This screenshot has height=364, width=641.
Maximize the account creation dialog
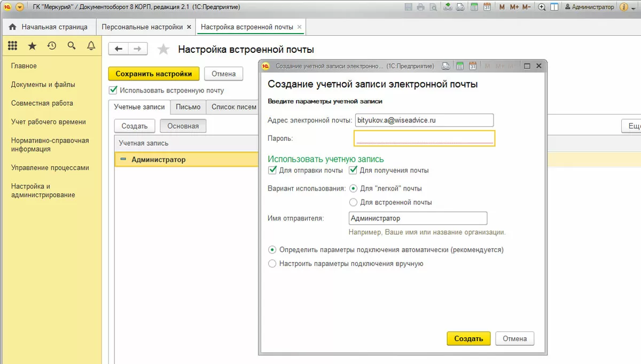pos(527,66)
